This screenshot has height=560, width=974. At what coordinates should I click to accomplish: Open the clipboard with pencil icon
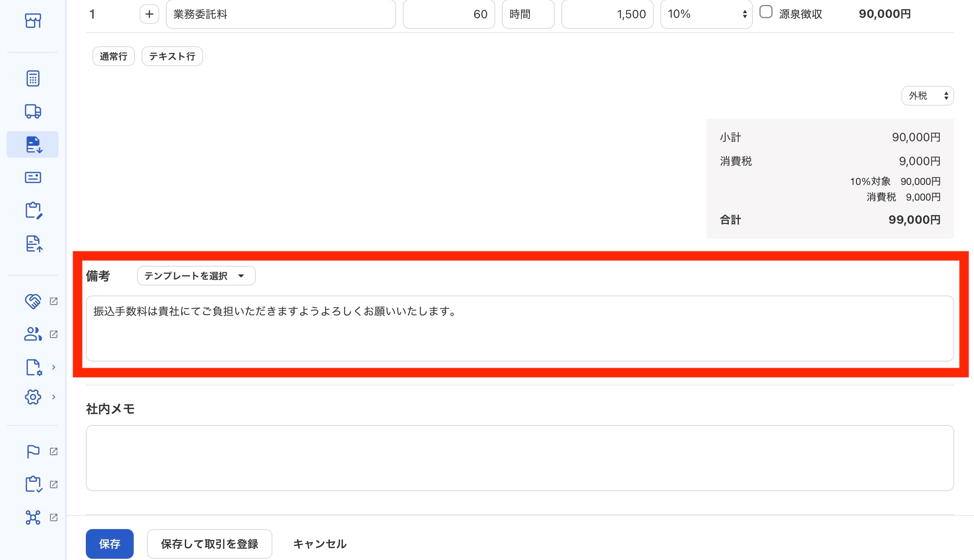(x=33, y=210)
